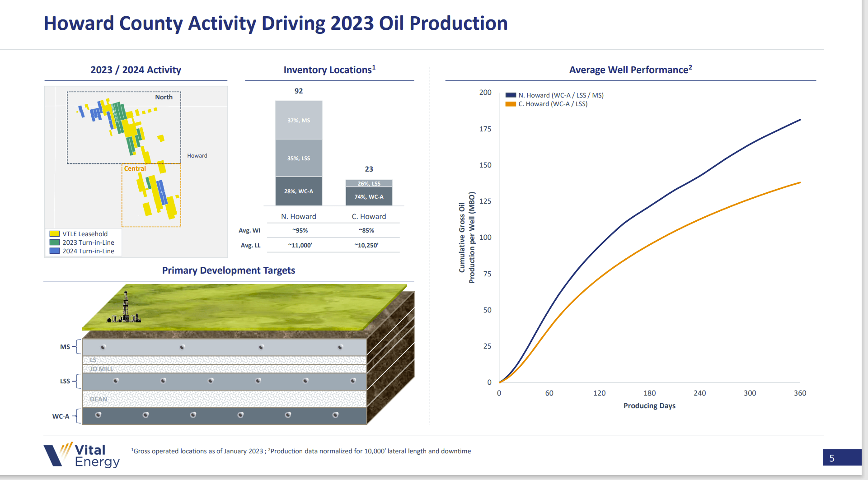Click the drilling rig icon on the terrain
The width and height of the screenshot is (868, 480).
pos(125,309)
